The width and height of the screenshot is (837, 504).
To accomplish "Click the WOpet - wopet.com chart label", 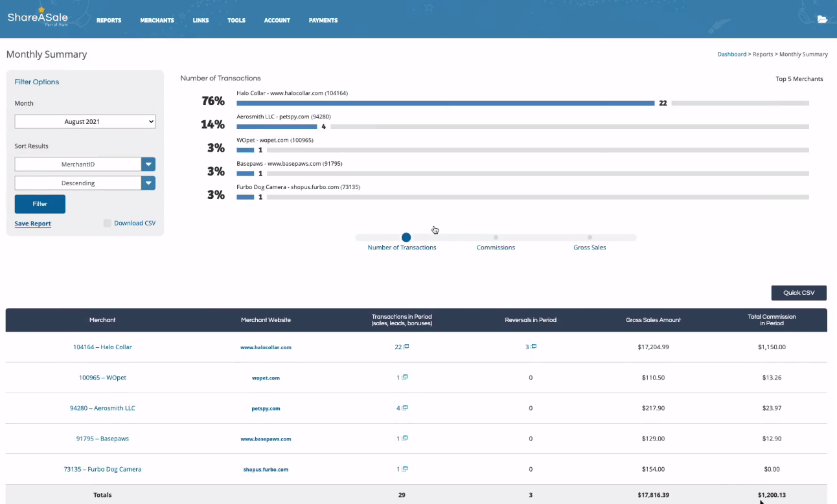I will pos(275,140).
